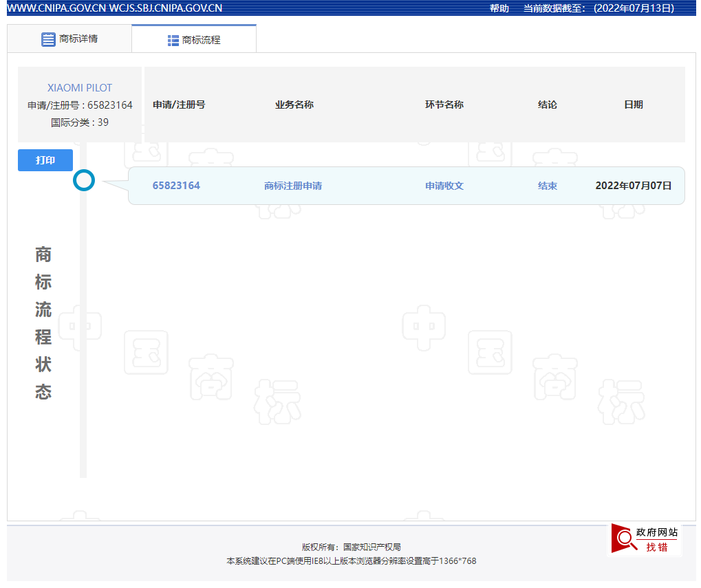
Task: Toggle the flow record row for 申请收文
Action: 444,186
